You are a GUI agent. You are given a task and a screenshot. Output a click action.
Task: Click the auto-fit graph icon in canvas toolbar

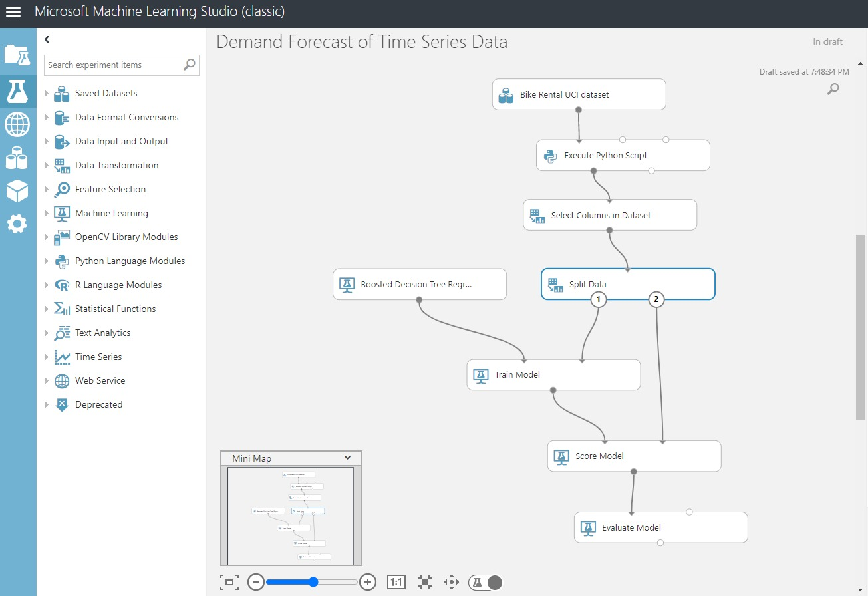coord(424,581)
